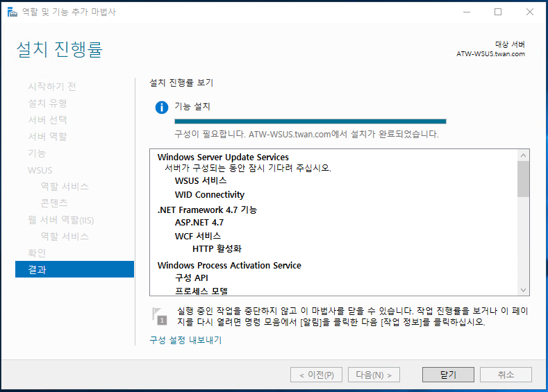Click the disabled 다음(N) button
548x392 pixels.
[374, 375]
